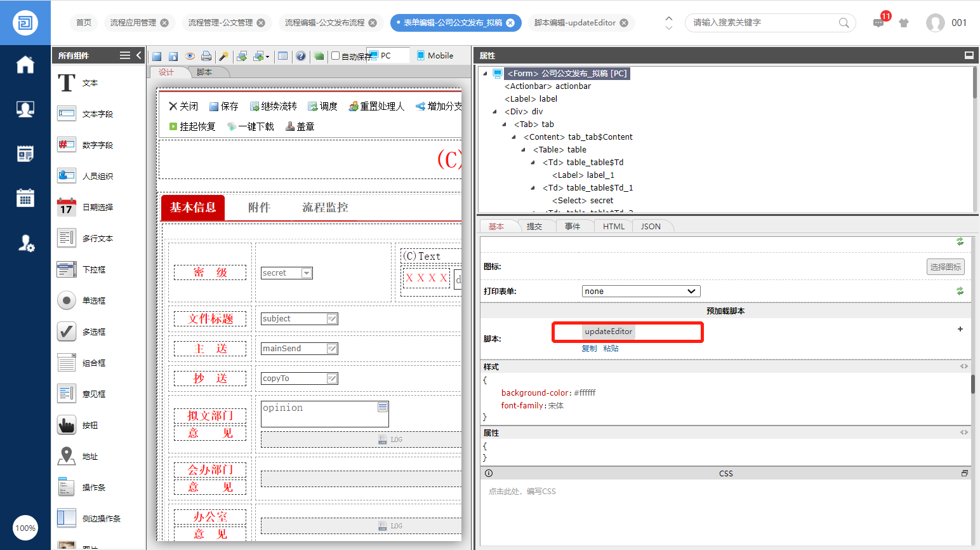Click the plus icon to add script
This screenshot has width=980, height=550.
click(x=960, y=329)
